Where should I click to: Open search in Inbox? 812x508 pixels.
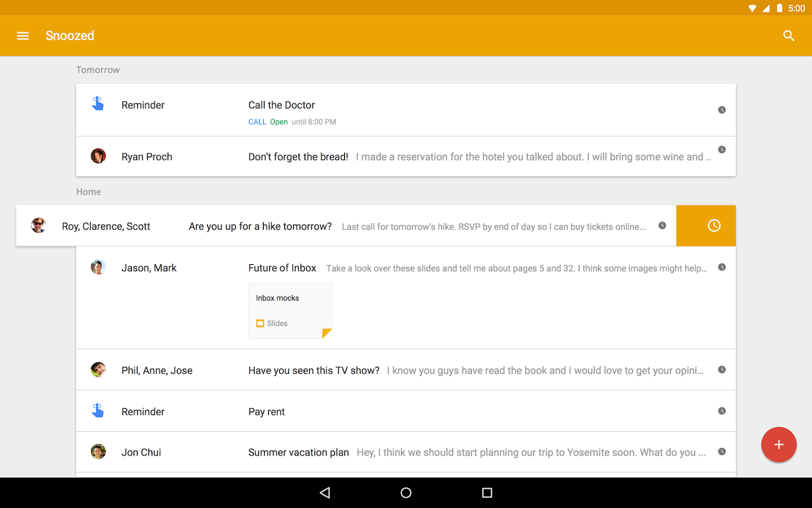point(788,36)
